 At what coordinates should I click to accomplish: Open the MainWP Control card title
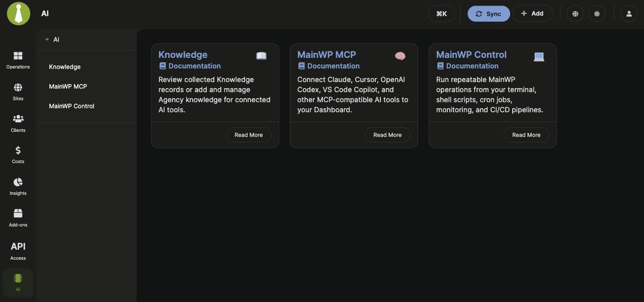tap(471, 54)
